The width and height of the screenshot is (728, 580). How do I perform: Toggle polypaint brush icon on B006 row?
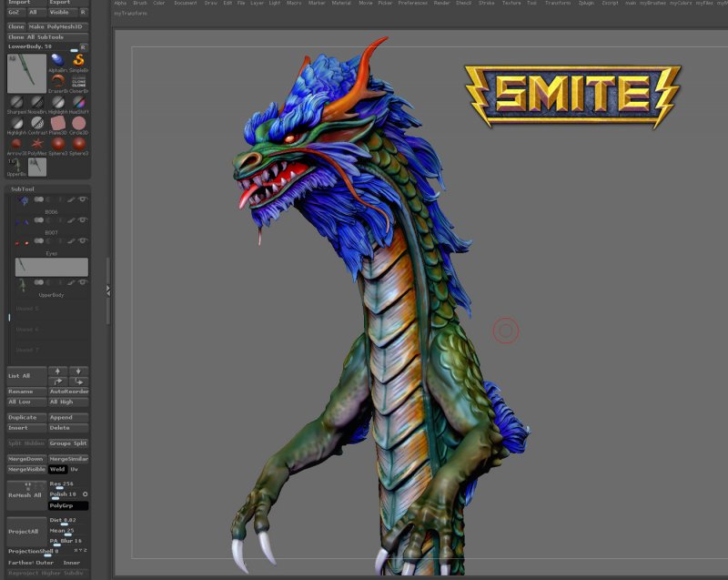tap(71, 199)
